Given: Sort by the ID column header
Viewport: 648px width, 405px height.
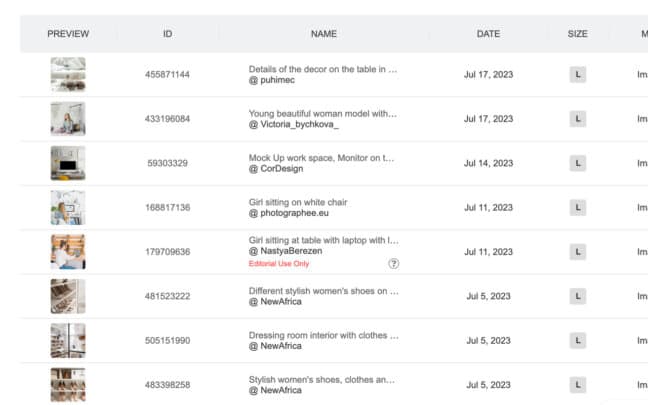Looking at the screenshot, I should point(167,34).
